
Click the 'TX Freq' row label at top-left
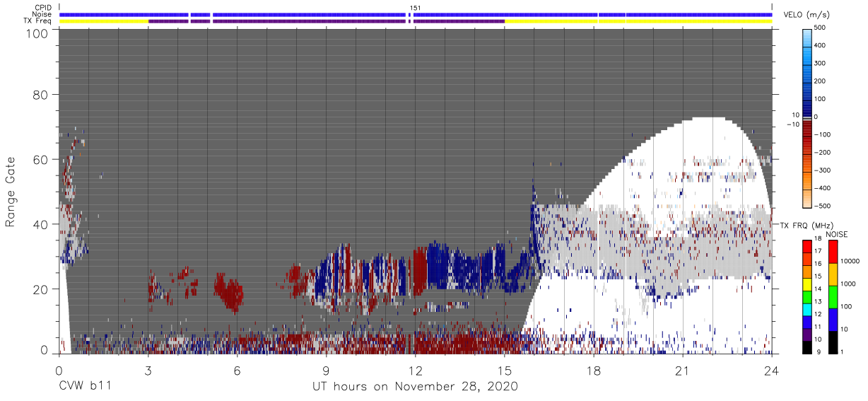(x=37, y=21)
